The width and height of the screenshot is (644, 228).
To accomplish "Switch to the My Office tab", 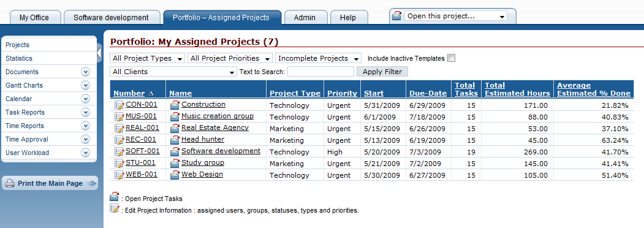I will (34, 18).
